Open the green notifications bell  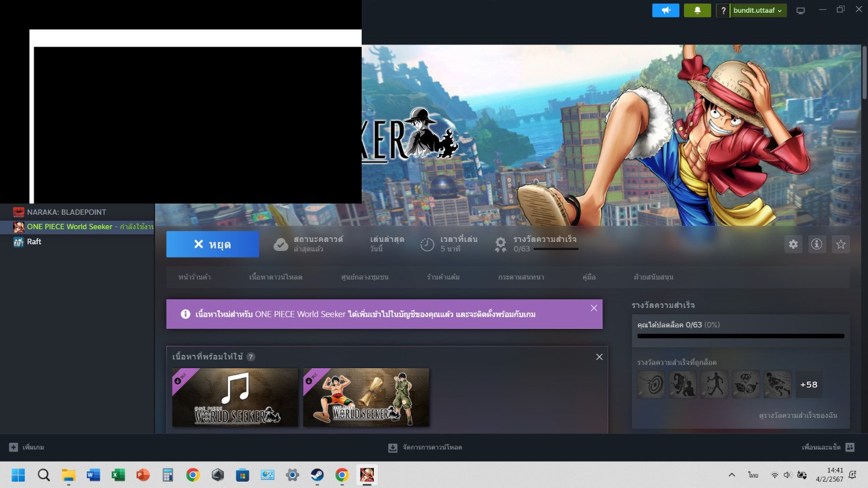(697, 10)
